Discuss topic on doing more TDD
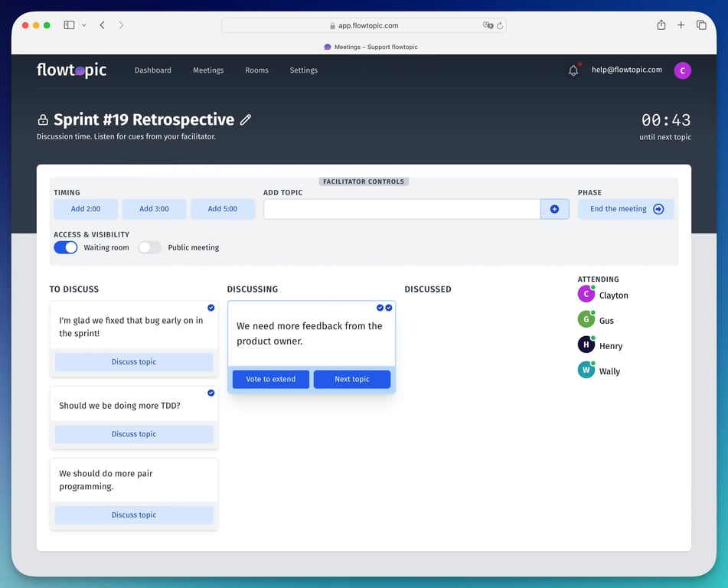Viewport: 728px width, 588px height. pos(134,434)
